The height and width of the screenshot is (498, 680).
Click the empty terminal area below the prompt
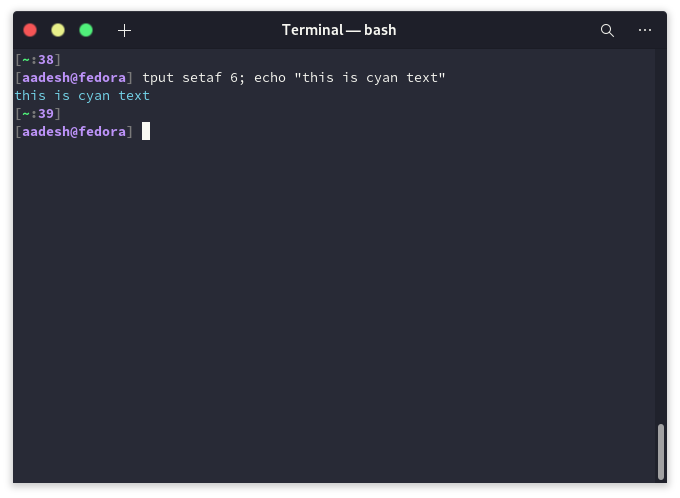tap(334, 304)
